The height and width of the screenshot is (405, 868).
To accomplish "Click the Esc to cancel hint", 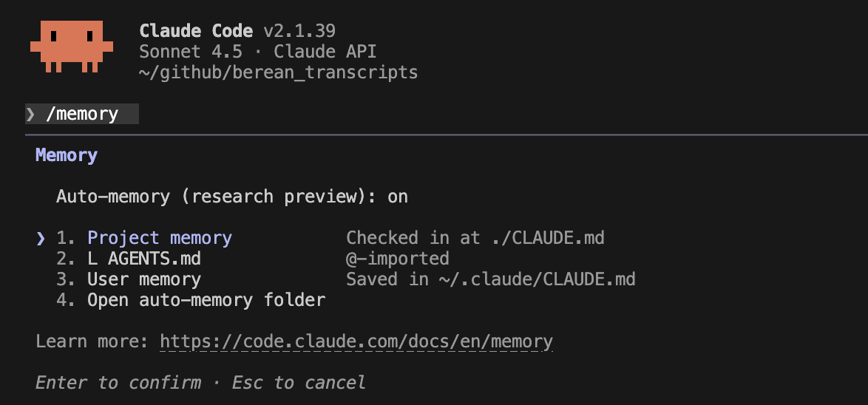I will (x=299, y=383).
